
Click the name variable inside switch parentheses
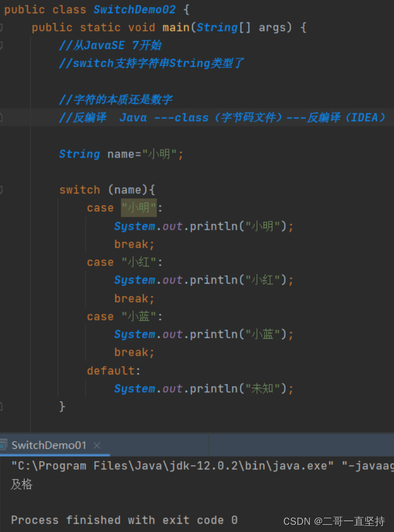coord(128,190)
